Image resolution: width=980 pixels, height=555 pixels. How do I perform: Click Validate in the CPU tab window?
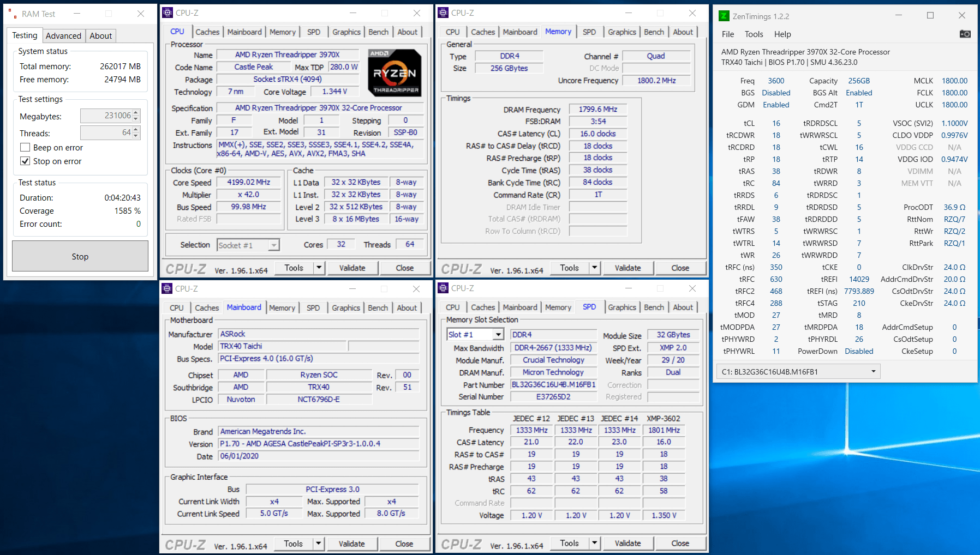click(x=352, y=268)
